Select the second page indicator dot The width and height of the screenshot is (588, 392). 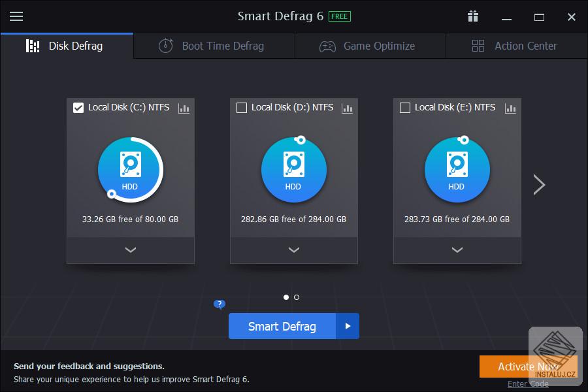pyautogui.click(x=297, y=297)
